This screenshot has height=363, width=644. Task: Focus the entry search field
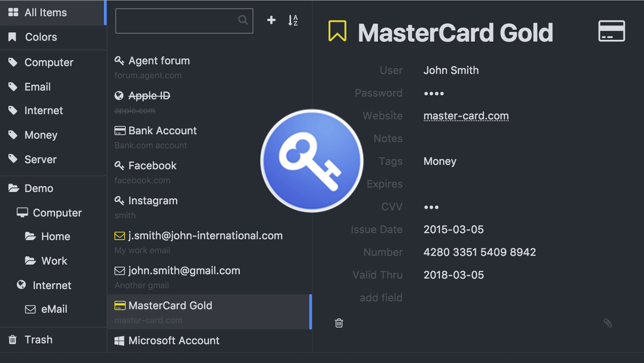[x=184, y=21]
